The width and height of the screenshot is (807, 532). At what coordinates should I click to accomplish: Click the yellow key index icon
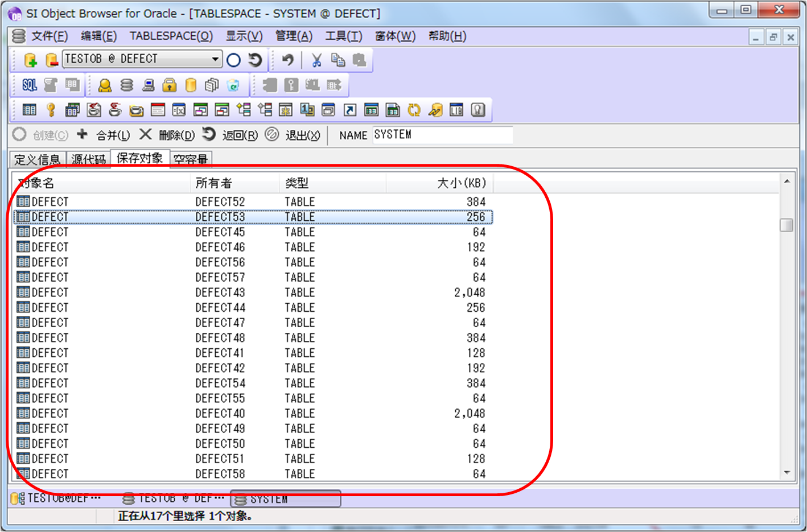pyautogui.click(x=51, y=110)
